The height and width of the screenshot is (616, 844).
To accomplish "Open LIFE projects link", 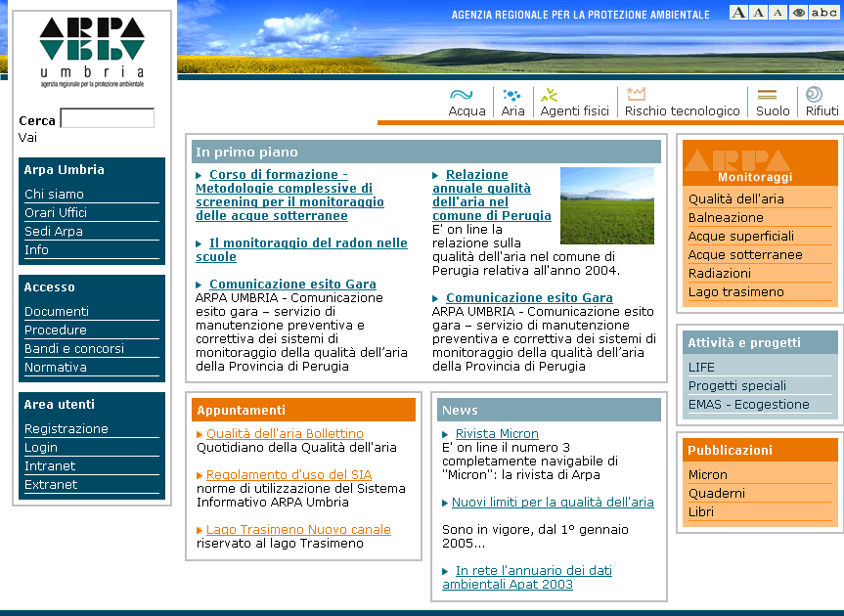I will (701, 367).
